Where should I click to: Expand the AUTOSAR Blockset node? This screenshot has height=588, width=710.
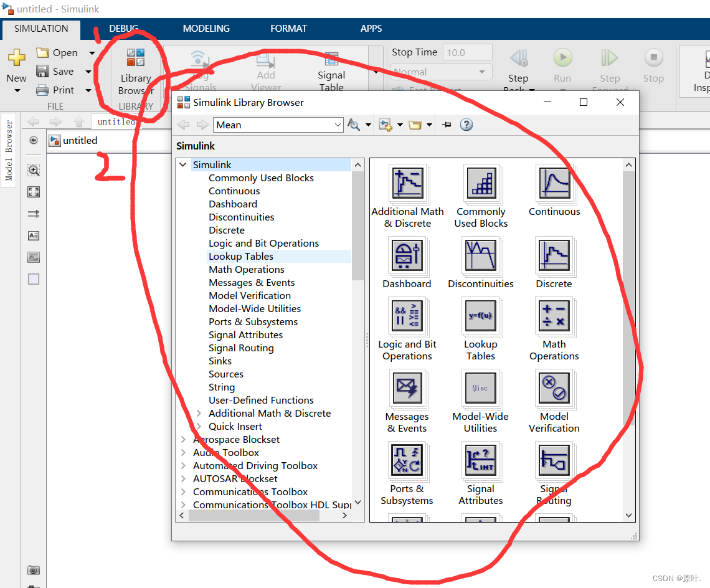click(183, 479)
